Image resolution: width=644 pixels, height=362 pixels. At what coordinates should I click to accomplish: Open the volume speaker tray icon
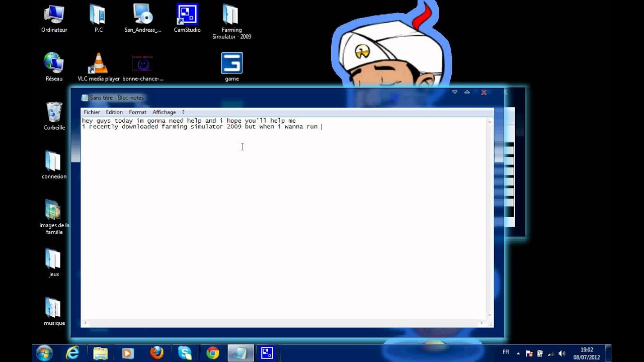(561, 353)
